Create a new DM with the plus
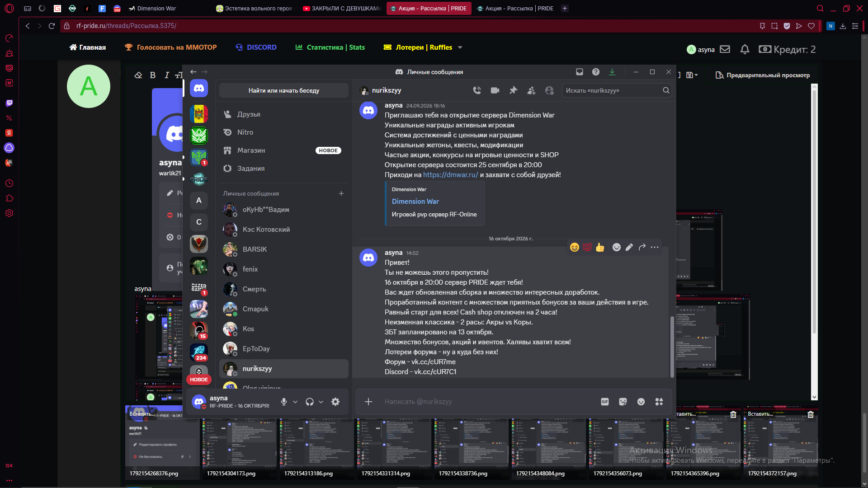Image resolution: width=868 pixels, height=488 pixels. [x=341, y=193]
